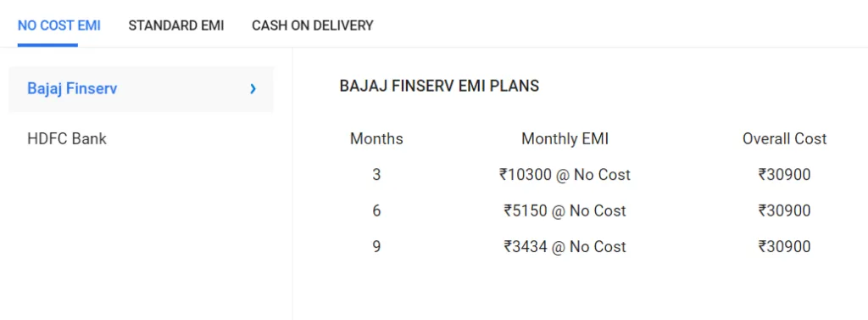This screenshot has width=868, height=320.
Task: Click the BAJAJ FINSERV EMI PLANS heading
Action: (x=439, y=86)
